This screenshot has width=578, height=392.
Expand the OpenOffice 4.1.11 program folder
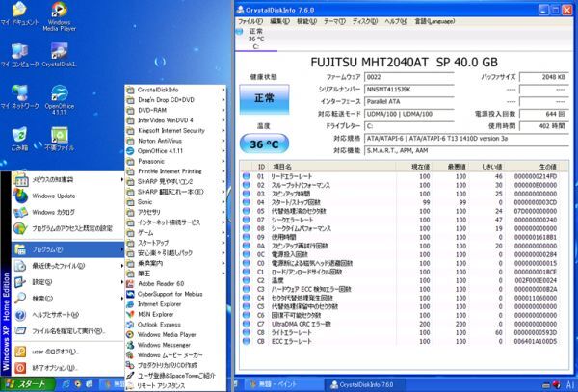175,151
